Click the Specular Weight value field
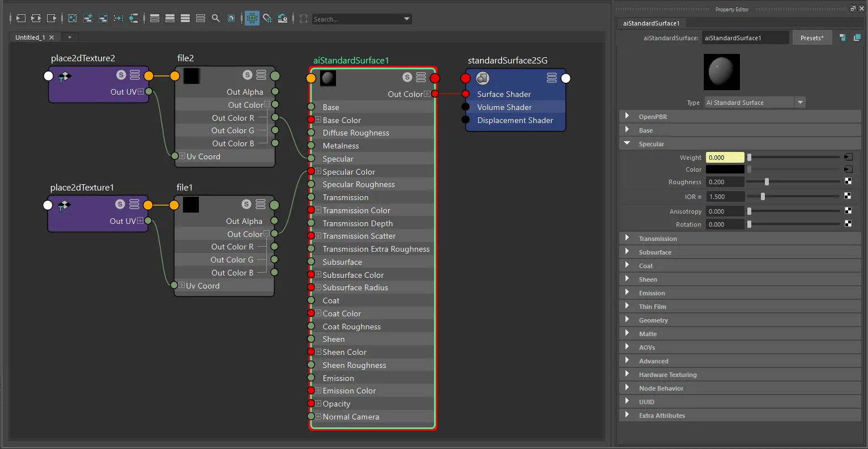This screenshot has width=868, height=449. point(725,158)
